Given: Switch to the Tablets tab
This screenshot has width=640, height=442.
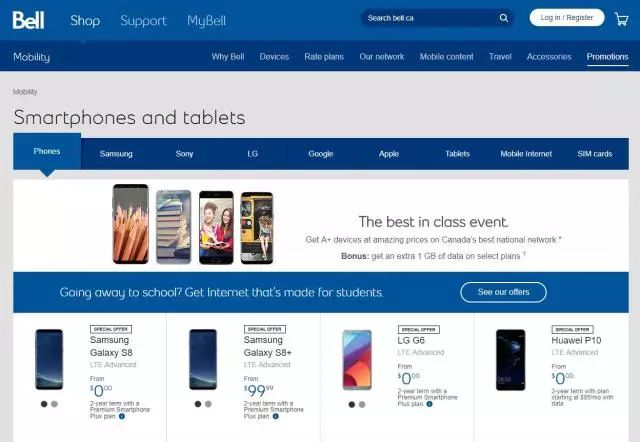Looking at the screenshot, I should point(457,154).
